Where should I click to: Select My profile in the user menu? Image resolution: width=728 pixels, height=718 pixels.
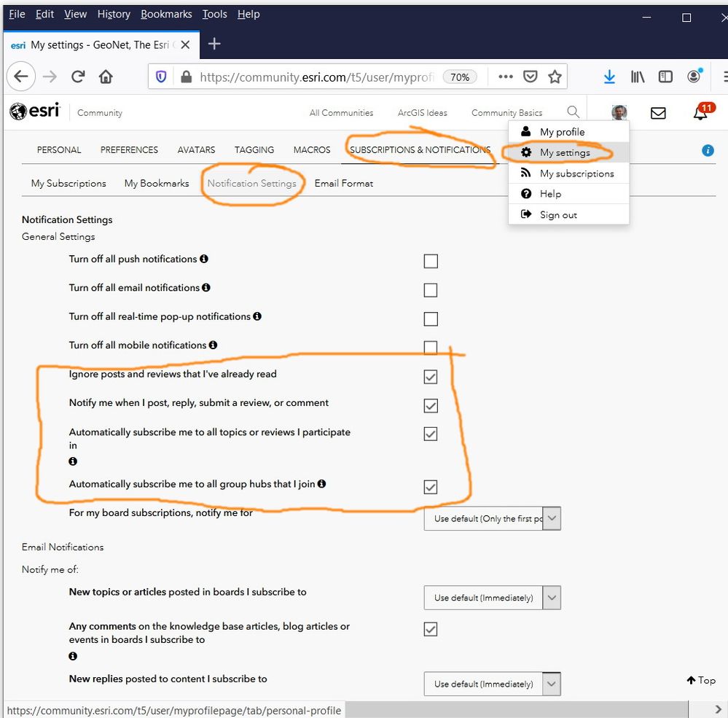point(568,132)
